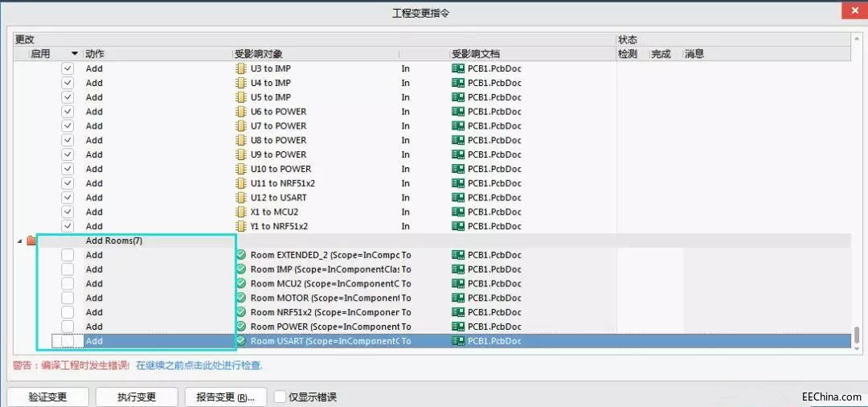Click green check icon for Room EXTENDED_2

[x=240, y=255]
